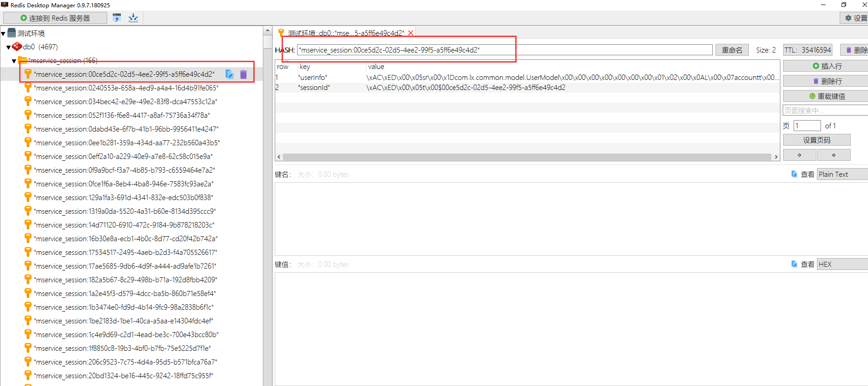
Task: Click the view icon beside HEX
Action: (795, 264)
